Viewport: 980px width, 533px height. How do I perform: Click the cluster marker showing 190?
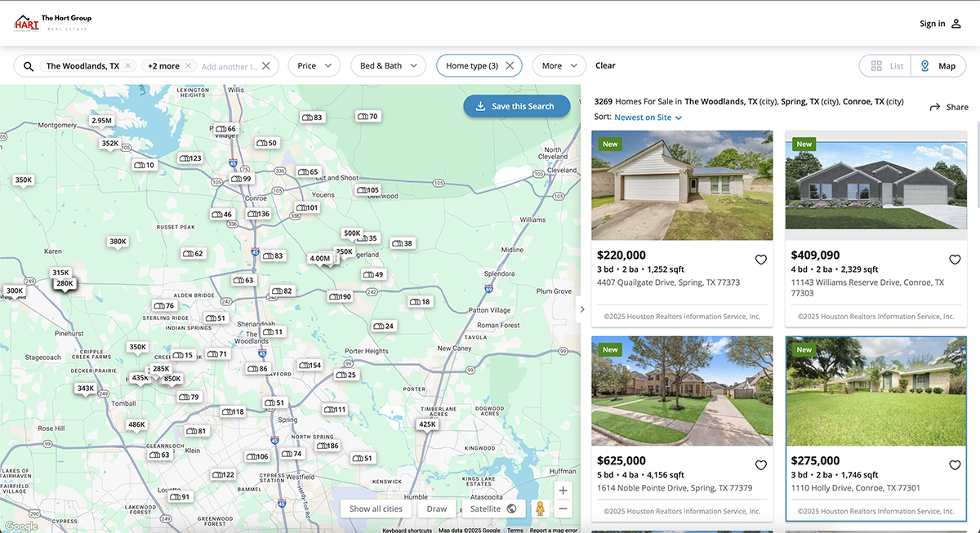point(341,297)
